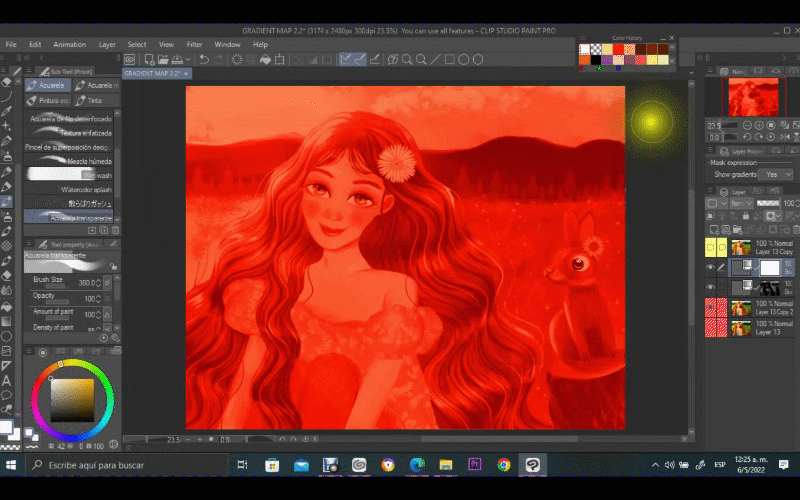Open the layer blending mode dropdown
The width and height of the screenshot is (800, 500).
pyautogui.click(x=740, y=203)
